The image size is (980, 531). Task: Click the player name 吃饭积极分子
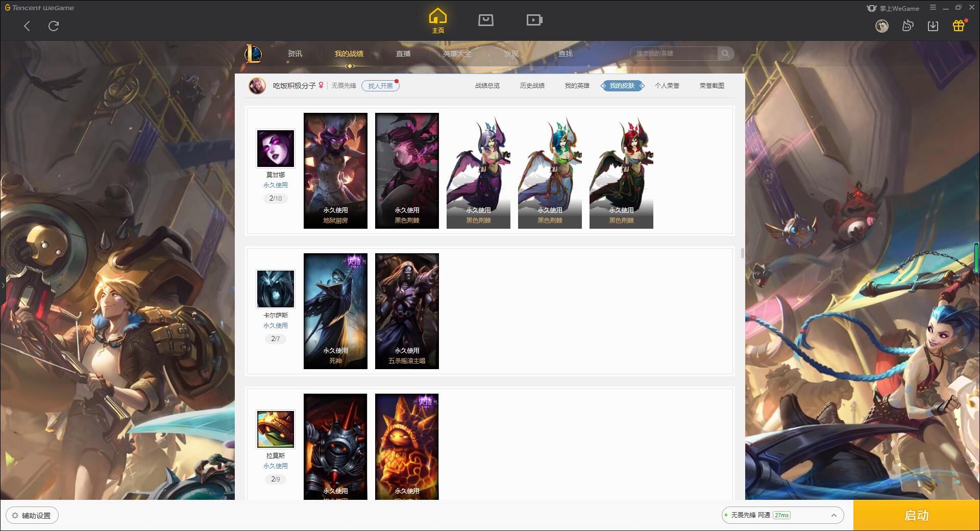click(x=295, y=86)
